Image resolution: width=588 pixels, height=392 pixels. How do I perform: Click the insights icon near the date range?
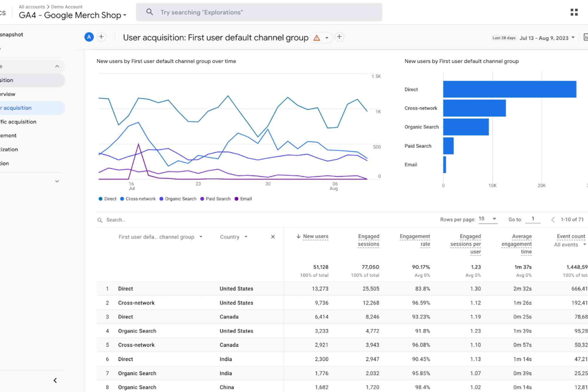coord(586,38)
